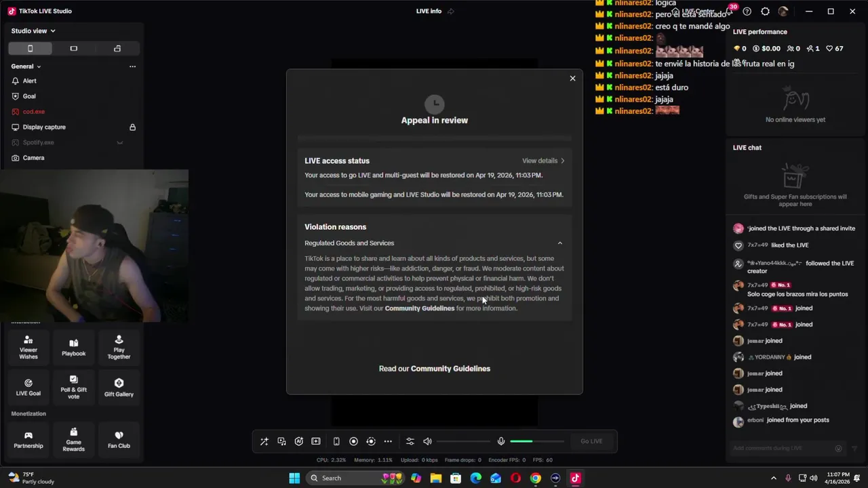Open the profile avatar menu
This screenshot has height=488, width=868.
tap(783, 12)
